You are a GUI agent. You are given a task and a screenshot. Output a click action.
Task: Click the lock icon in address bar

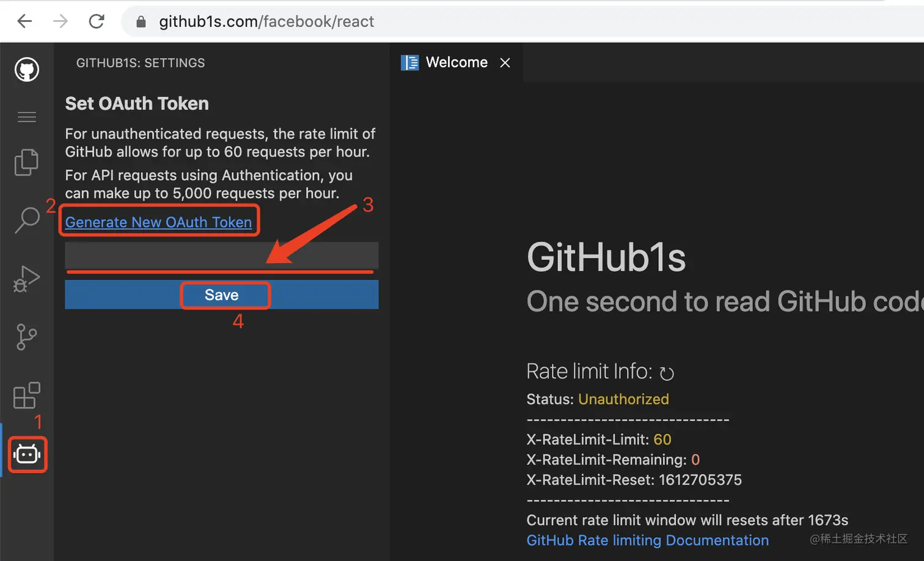tap(141, 22)
